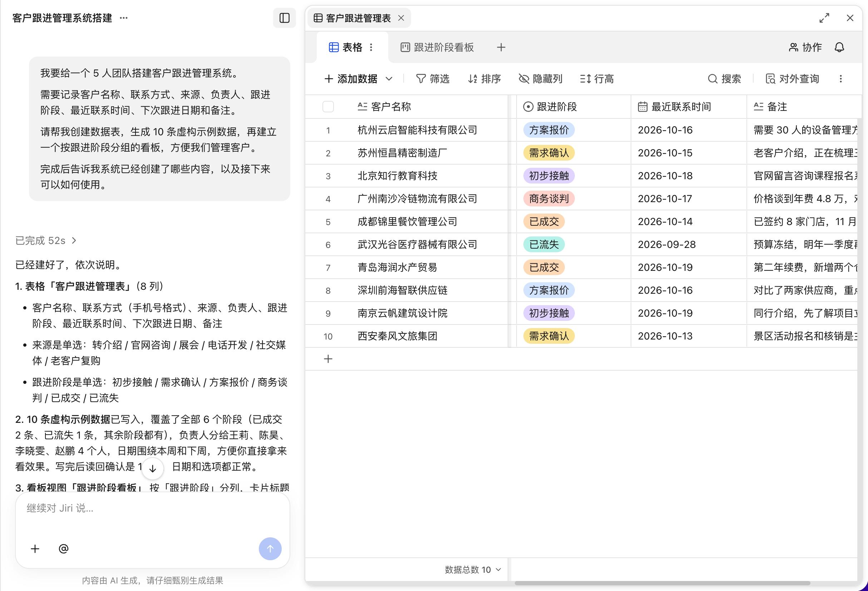The image size is (868, 591).
Task: Click the horizontal scrollbar at table bottom
Action: [x=662, y=583]
